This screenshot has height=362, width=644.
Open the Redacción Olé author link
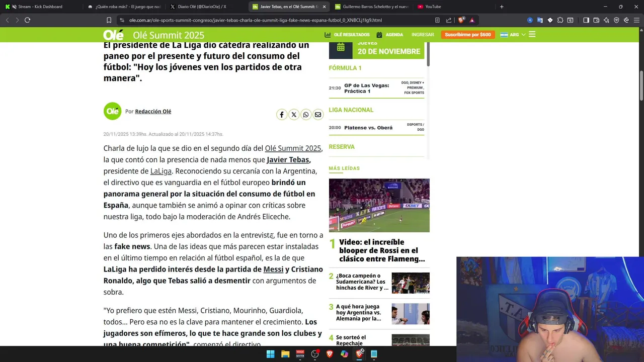(153, 112)
